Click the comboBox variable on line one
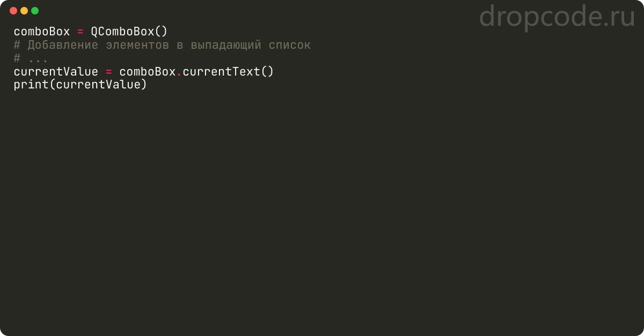The height and width of the screenshot is (336, 644). (x=42, y=32)
